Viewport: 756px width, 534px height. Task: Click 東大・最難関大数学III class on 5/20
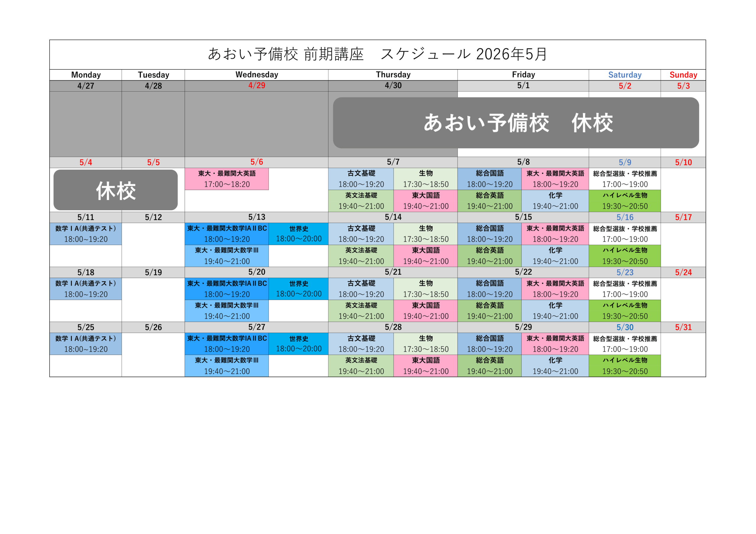tap(227, 311)
